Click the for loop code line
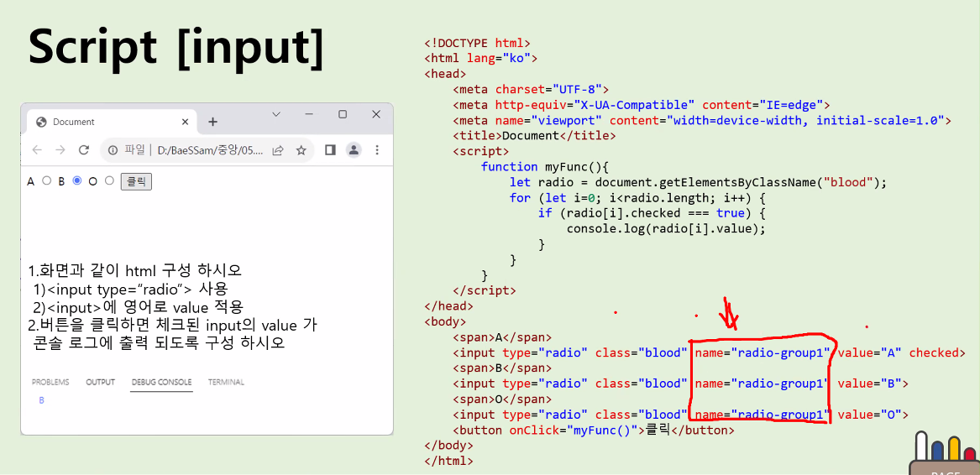 tap(637, 197)
